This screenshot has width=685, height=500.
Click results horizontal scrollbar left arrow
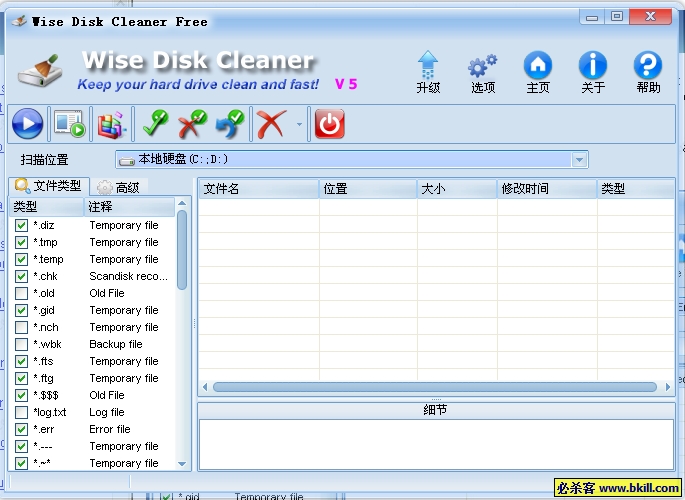[205, 387]
